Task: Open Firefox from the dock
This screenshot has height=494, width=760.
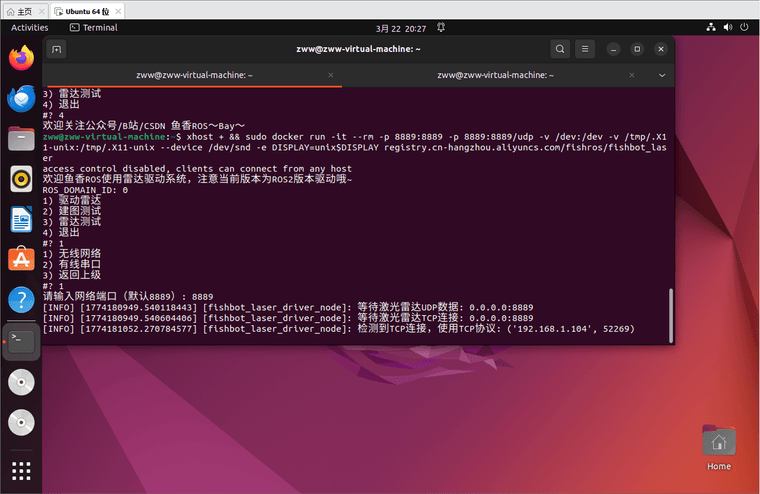Action: click(21, 58)
